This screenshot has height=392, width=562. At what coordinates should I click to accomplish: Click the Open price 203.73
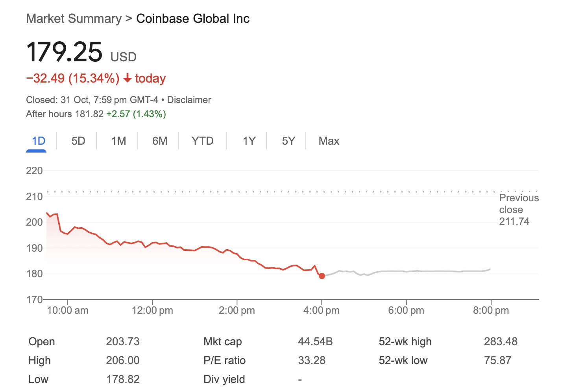tap(123, 341)
